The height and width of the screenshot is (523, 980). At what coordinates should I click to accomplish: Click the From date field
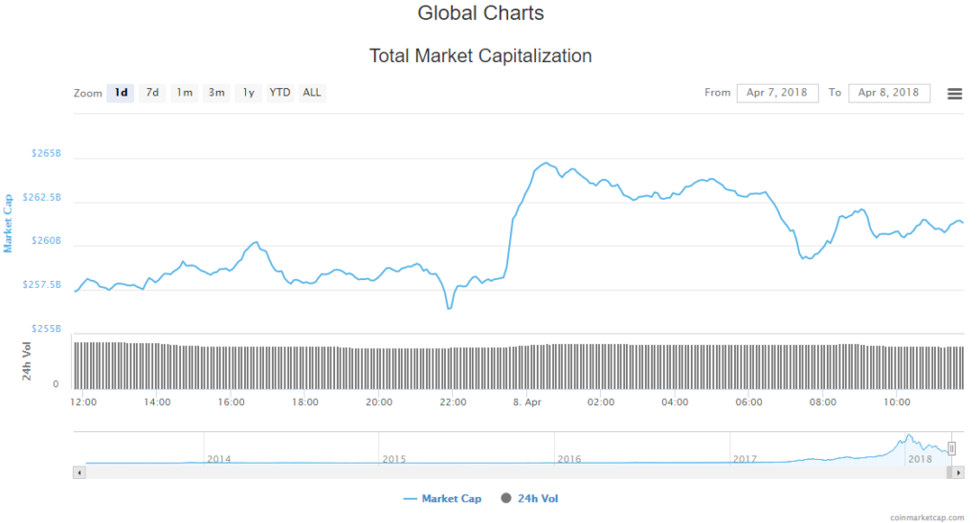[777, 93]
